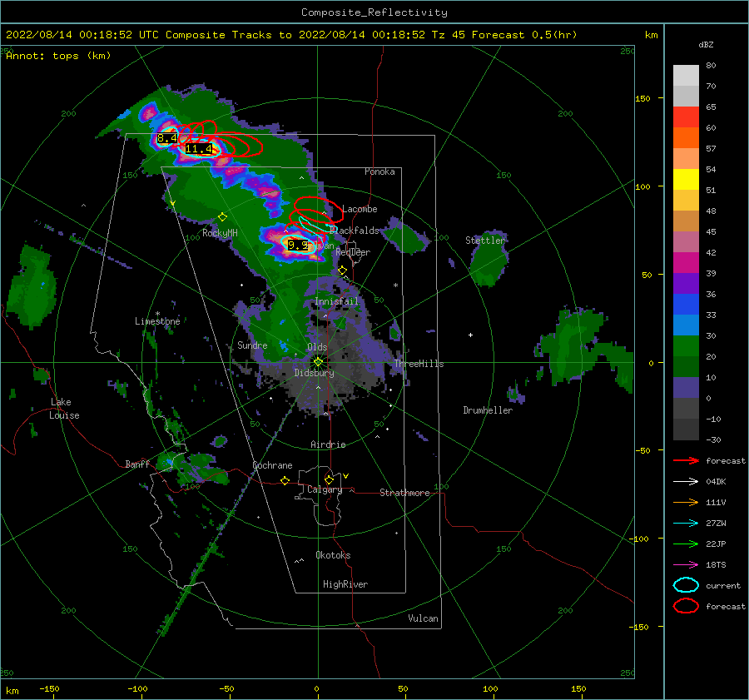749x700 pixels.
Task: Click the red forecast ellipse legend icon
Action: click(686, 606)
